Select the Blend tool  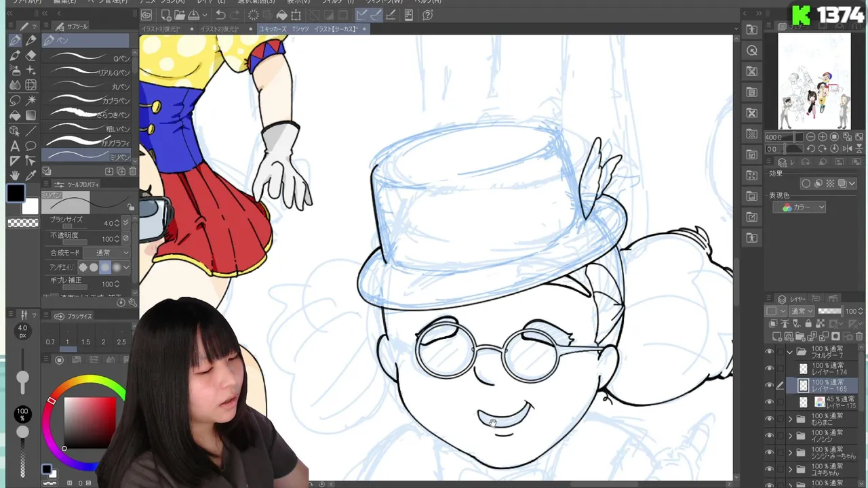coord(15,85)
